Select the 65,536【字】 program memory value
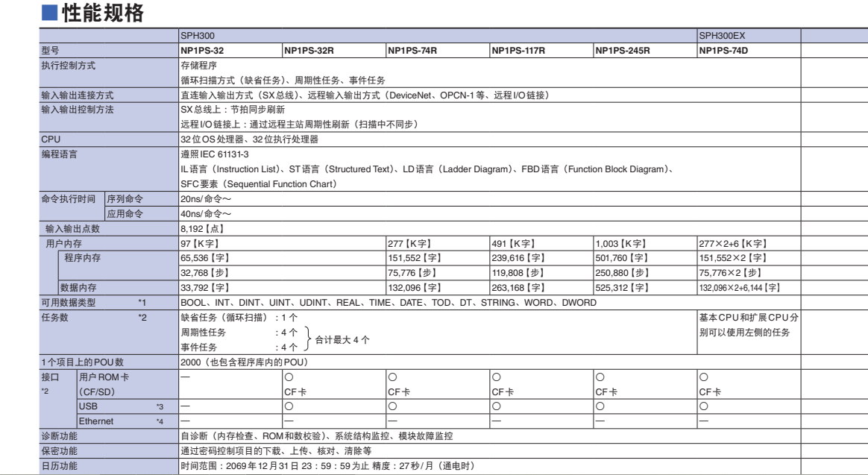 pyautogui.click(x=205, y=258)
